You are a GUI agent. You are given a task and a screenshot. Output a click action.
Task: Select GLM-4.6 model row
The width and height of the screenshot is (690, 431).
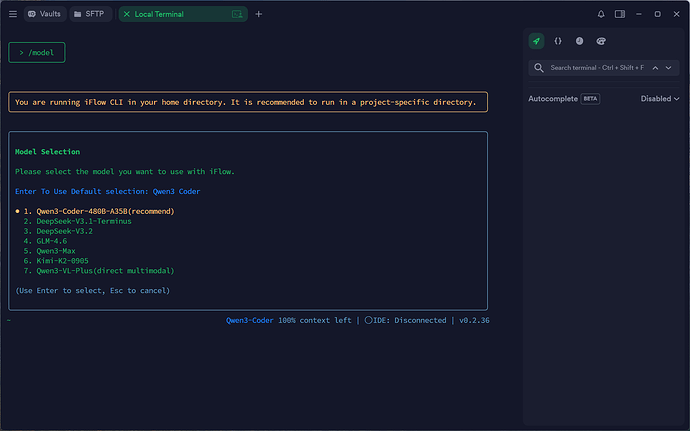[45, 241]
